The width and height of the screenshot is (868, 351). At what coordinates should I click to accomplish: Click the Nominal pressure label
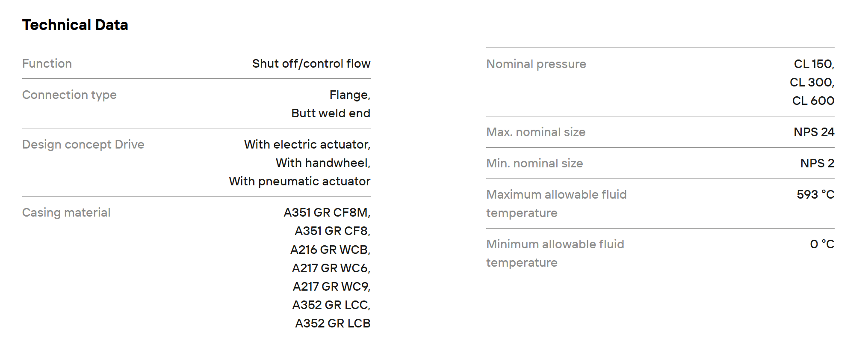536,64
